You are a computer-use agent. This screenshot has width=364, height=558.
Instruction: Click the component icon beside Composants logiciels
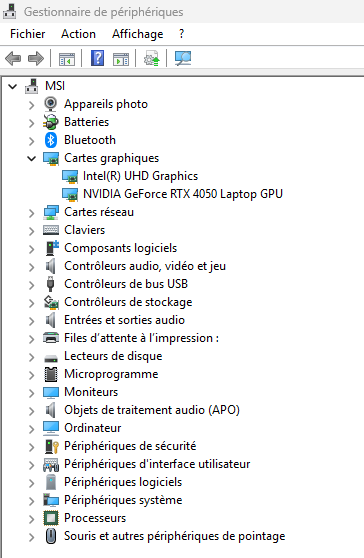(x=52, y=248)
